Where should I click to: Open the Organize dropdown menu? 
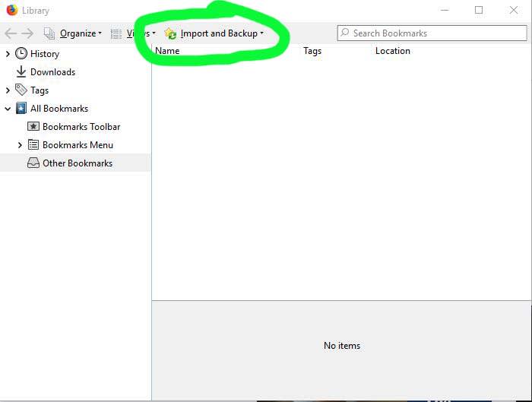point(73,33)
